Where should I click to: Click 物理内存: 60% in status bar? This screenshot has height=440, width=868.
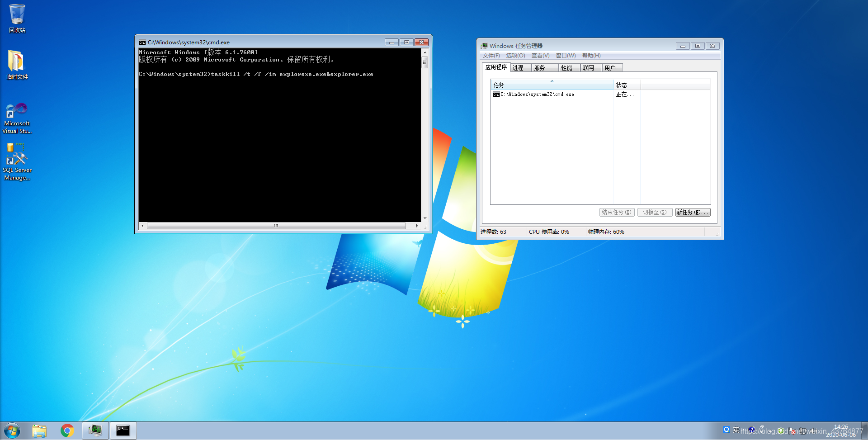(606, 232)
